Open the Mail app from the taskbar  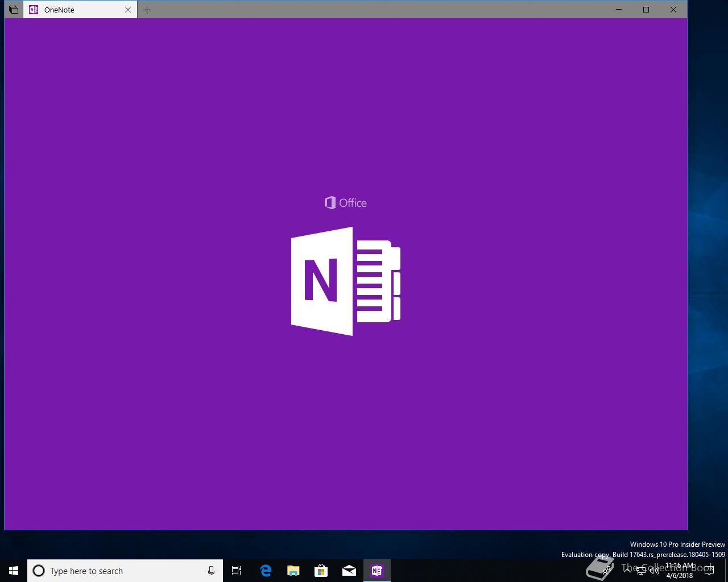[349, 571]
